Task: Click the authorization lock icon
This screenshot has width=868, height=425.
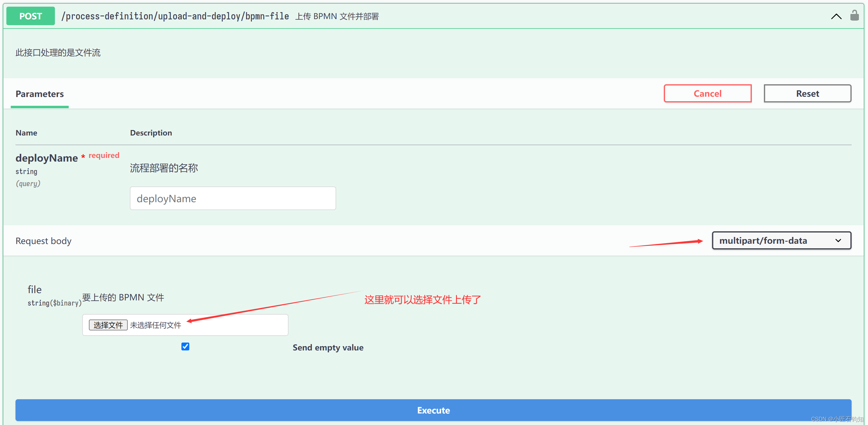Action: click(x=854, y=15)
